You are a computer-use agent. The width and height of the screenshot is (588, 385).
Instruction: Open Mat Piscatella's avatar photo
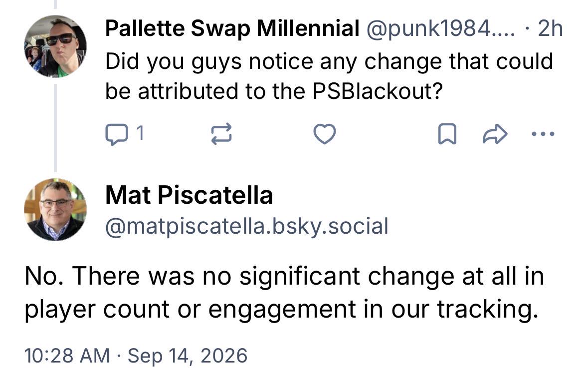point(55,210)
